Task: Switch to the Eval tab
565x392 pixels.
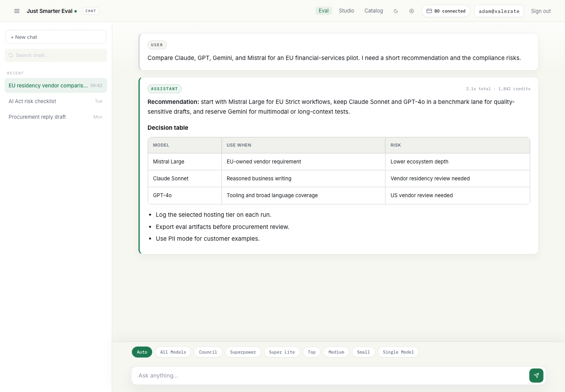Action: 324,11
